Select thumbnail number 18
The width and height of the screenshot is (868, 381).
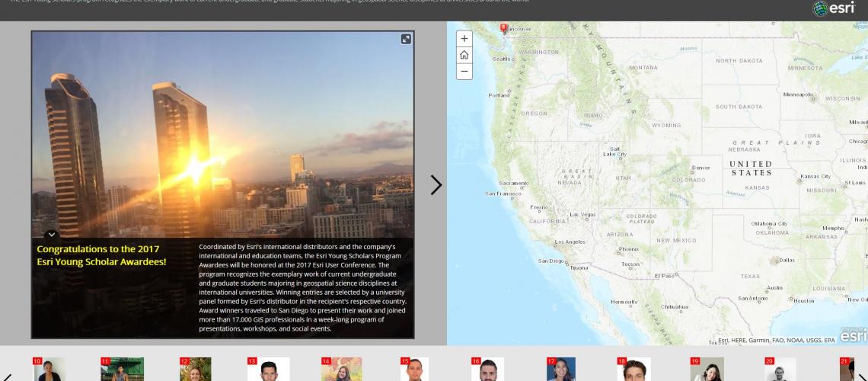tap(633, 369)
